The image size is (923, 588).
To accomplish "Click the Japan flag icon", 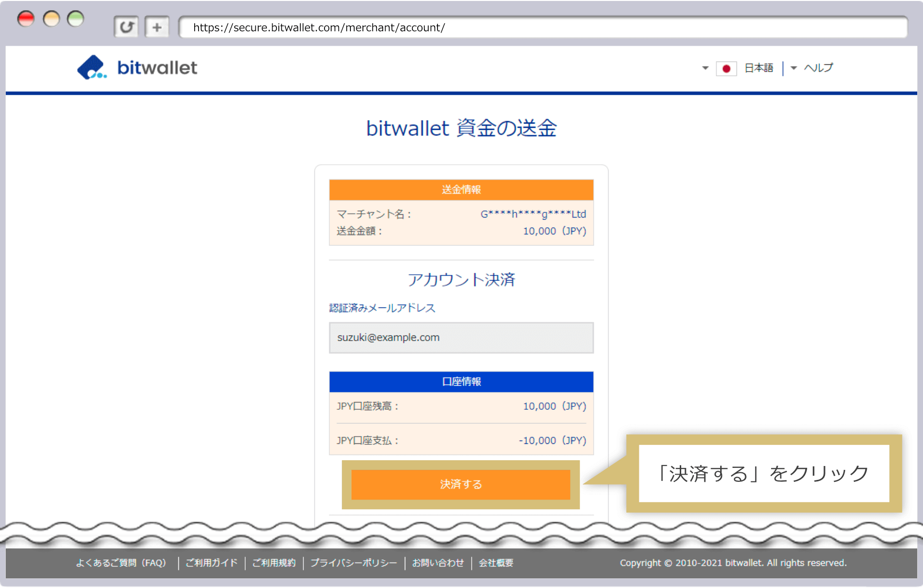I will [726, 69].
